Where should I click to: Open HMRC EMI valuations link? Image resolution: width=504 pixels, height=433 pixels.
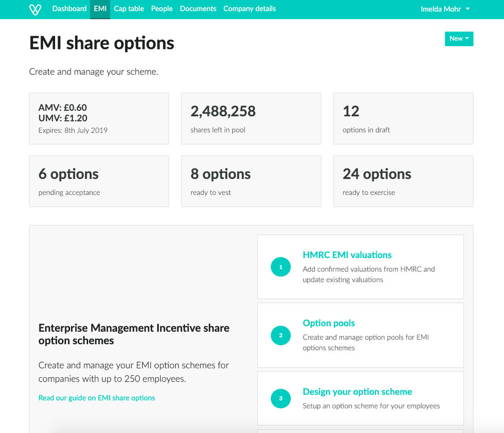coord(347,255)
